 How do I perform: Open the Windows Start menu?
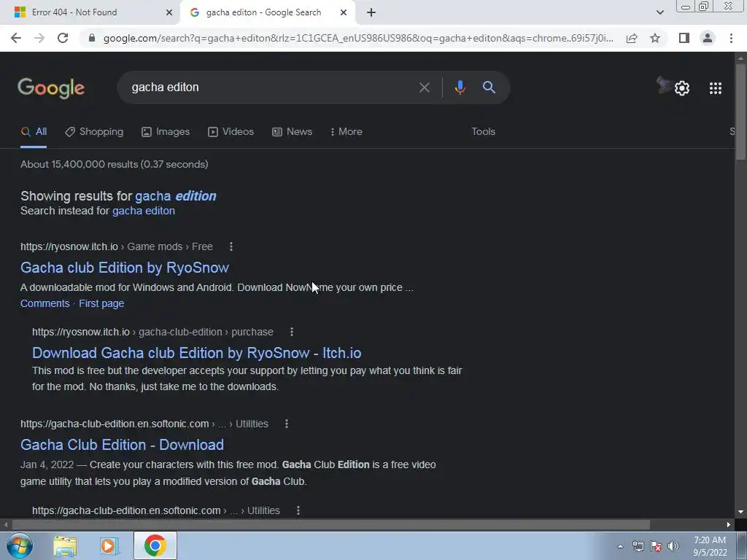click(x=19, y=545)
